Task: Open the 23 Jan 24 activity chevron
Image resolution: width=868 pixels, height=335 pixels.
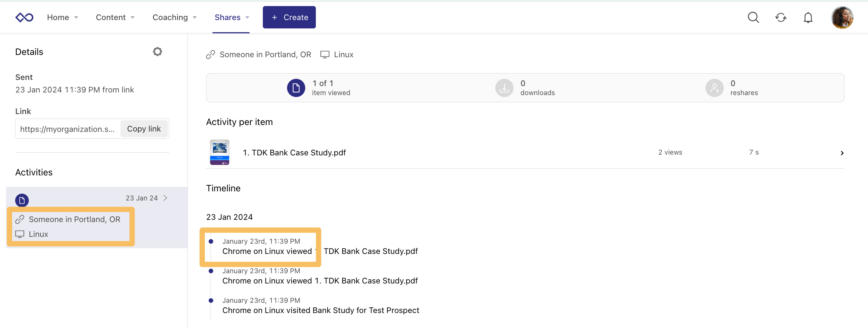Action: coord(165,198)
